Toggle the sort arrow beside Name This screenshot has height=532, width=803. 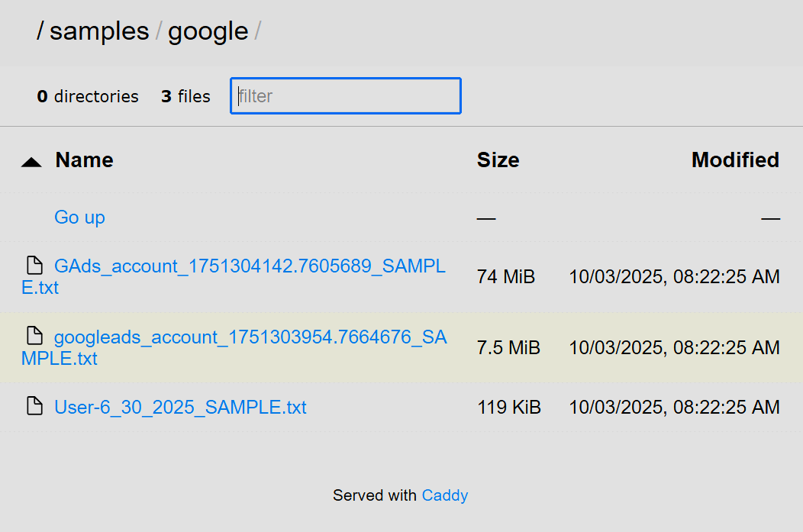31,161
